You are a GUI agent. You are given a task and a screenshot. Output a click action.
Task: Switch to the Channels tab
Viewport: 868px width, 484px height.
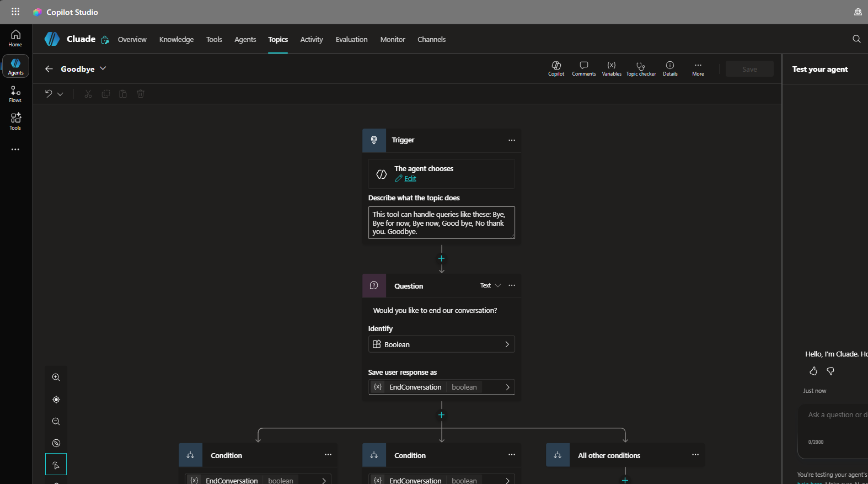point(431,39)
